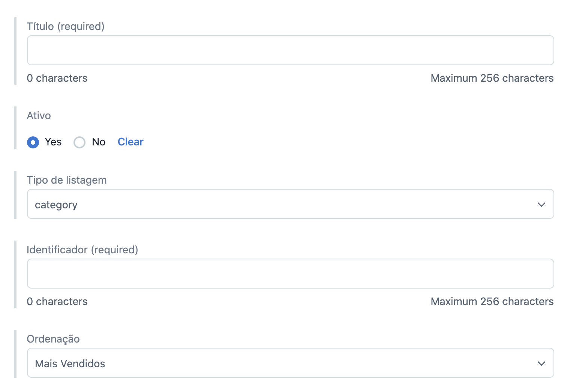The image size is (567, 392).
Task: Click the chevron icon in Ordenação dropdown
Action: (x=541, y=364)
